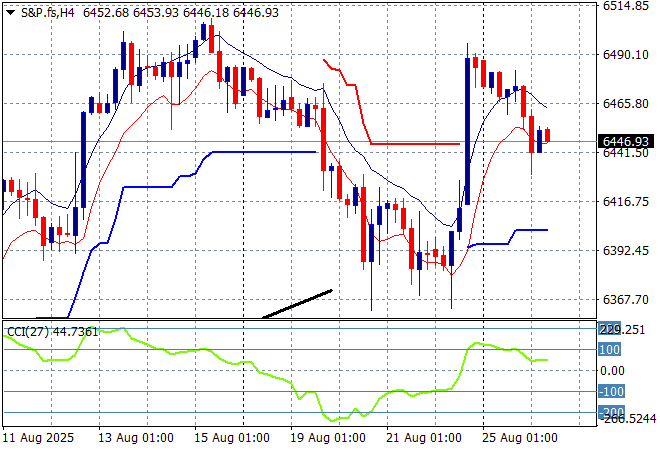Click the 13 Aug 01:00 time label
The width and height of the screenshot is (660, 450).
coord(136,438)
